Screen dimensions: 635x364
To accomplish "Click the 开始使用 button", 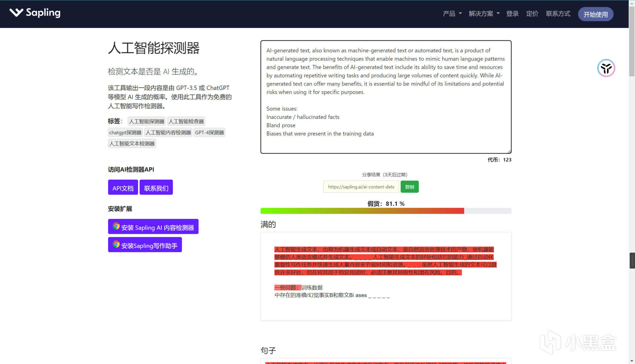I will tap(596, 14).
